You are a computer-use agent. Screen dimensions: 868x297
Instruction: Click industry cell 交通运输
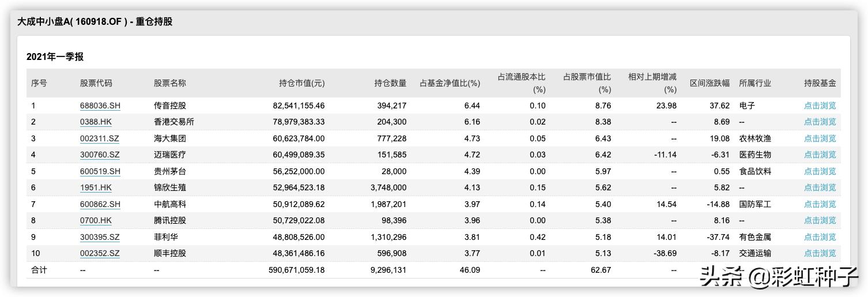[755, 253]
